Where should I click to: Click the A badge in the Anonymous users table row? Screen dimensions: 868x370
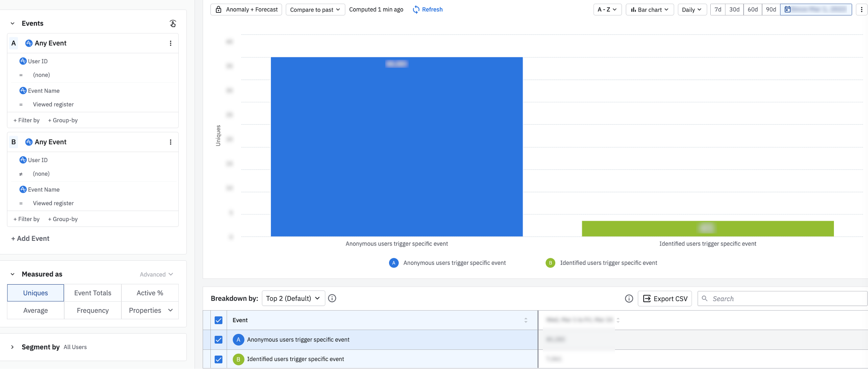[x=238, y=339]
